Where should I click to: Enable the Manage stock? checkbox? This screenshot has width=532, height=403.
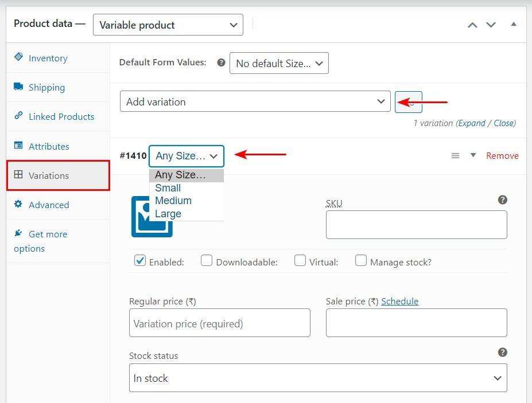361,261
